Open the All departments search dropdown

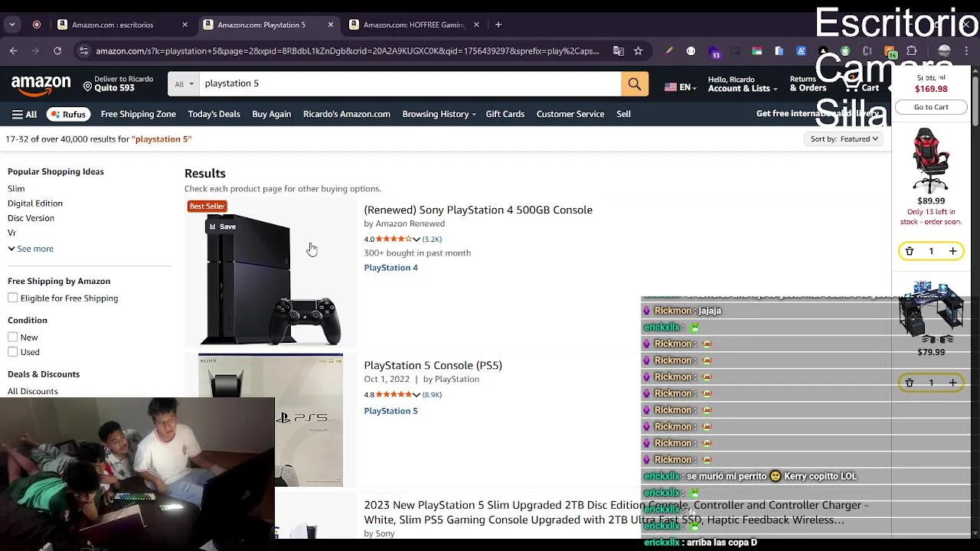pyautogui.click(x=184, y=83)
